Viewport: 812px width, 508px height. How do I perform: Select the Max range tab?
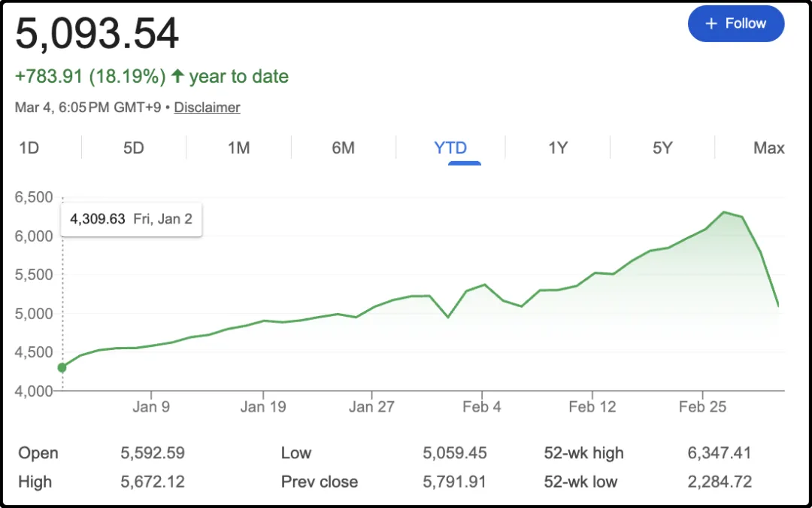click(768, 148)
